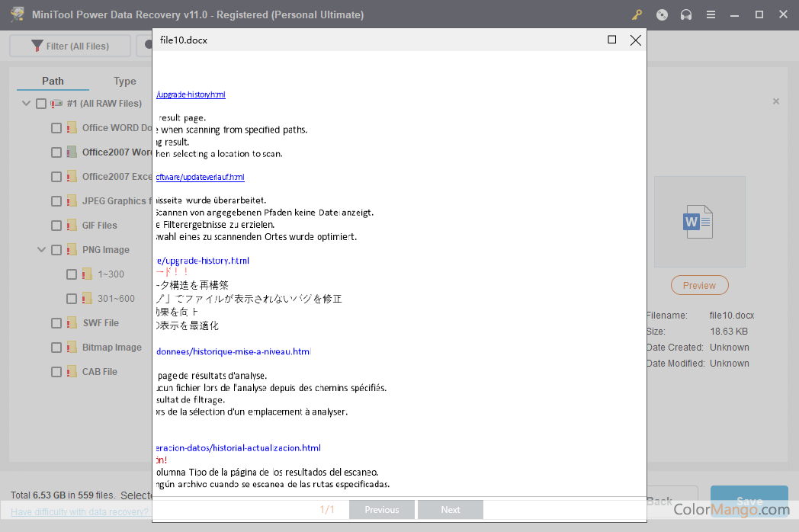This screenshot has height=532, width=799.
Task: Click the key registration icon in title bar
Action: pos(637,14)
